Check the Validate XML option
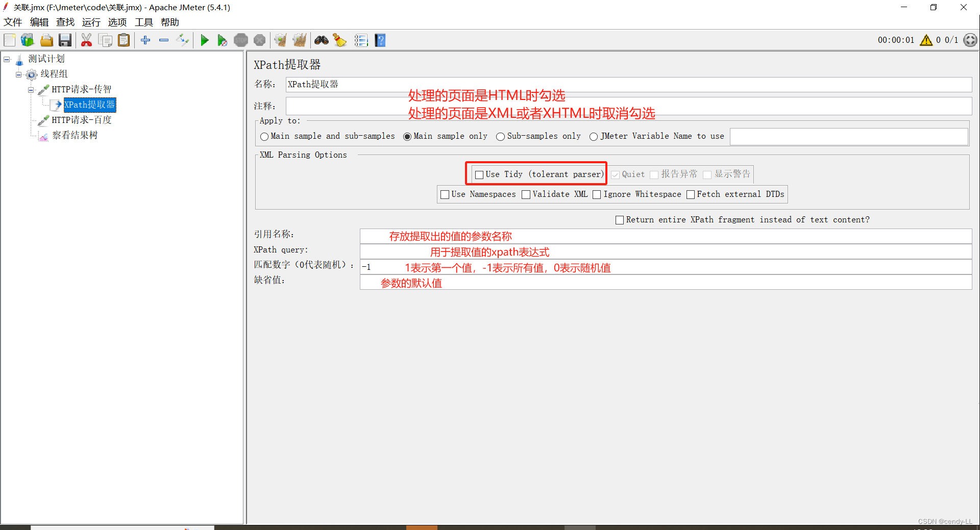 [526, 194]
